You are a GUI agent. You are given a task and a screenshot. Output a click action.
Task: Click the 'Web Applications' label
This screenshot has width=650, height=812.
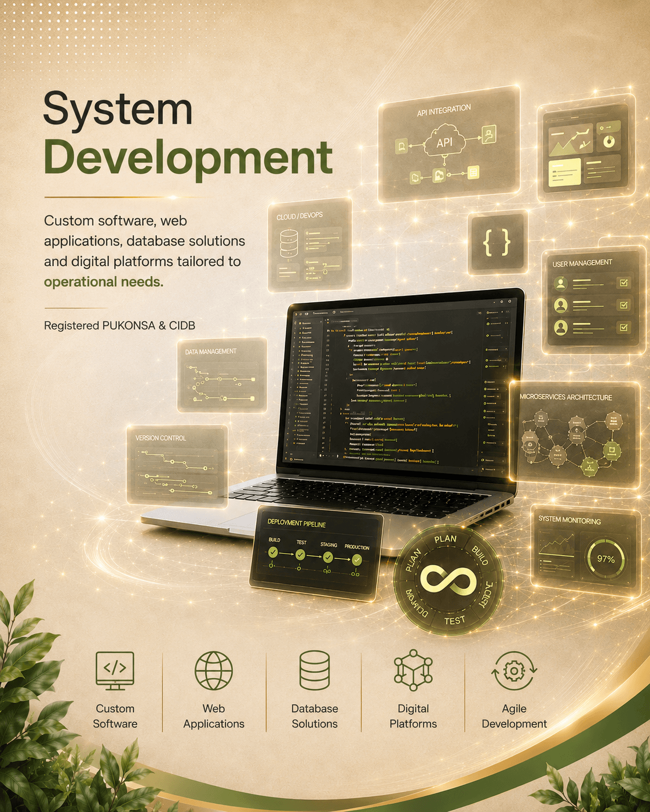click(x=214, y=716)
